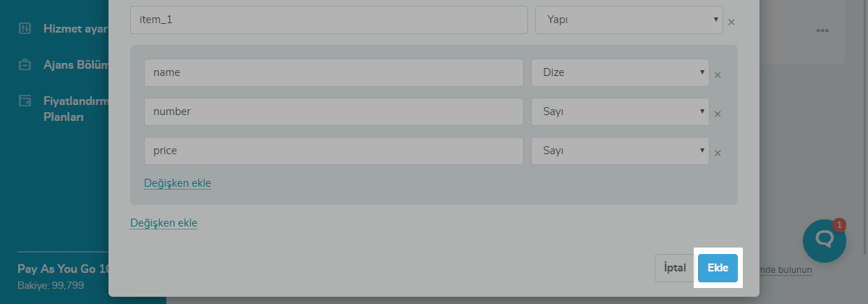The image size is (868, 304).
Task: Delete the number field row
Action: point(718,114)
